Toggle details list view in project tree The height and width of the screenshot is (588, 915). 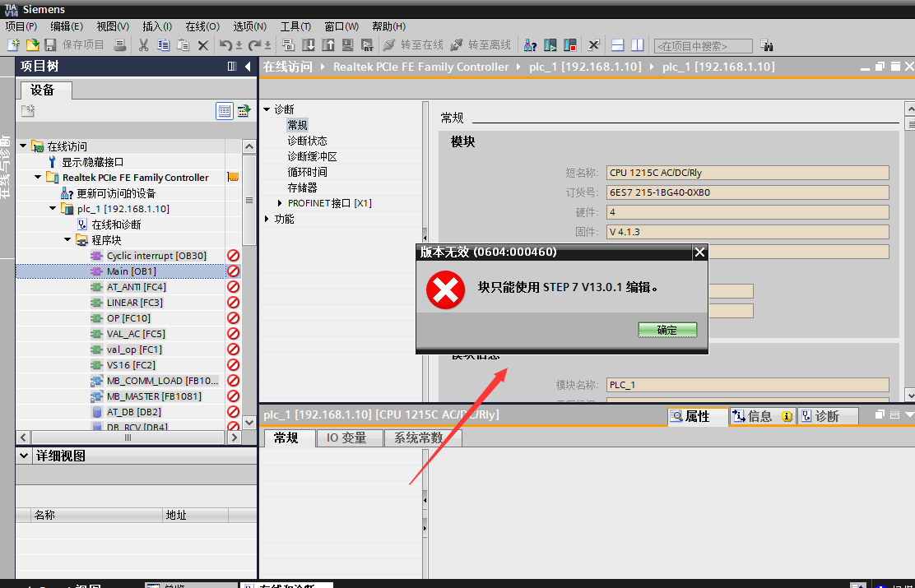[x=225, y=111]
